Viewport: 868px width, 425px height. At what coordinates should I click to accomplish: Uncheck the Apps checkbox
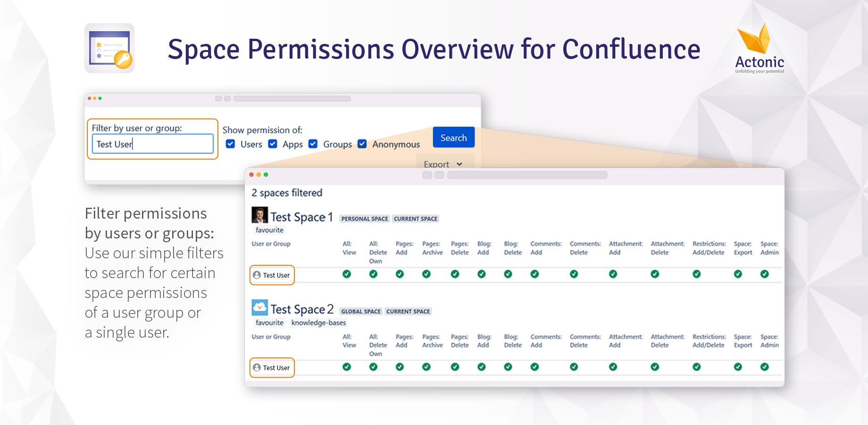click(x=273, y=144)
